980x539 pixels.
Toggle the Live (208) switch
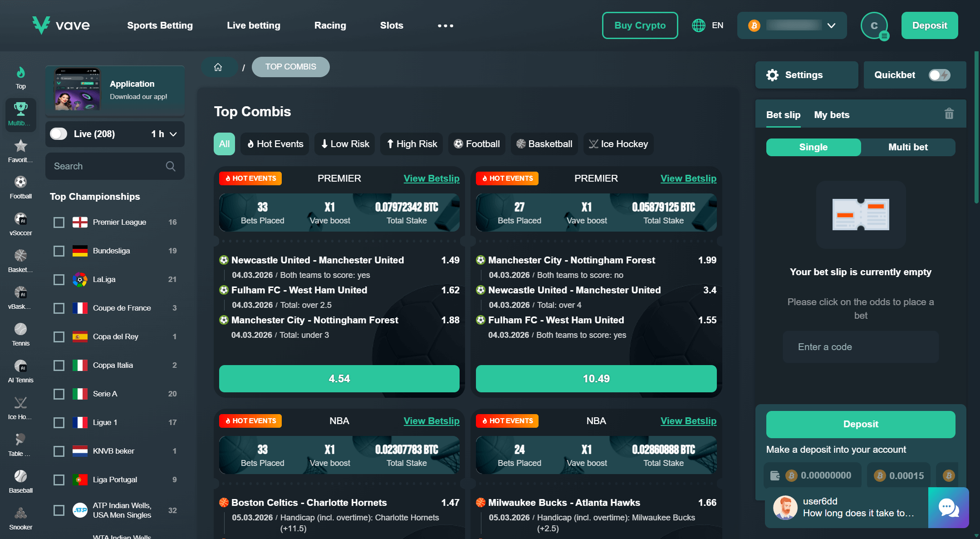point(59,134)
